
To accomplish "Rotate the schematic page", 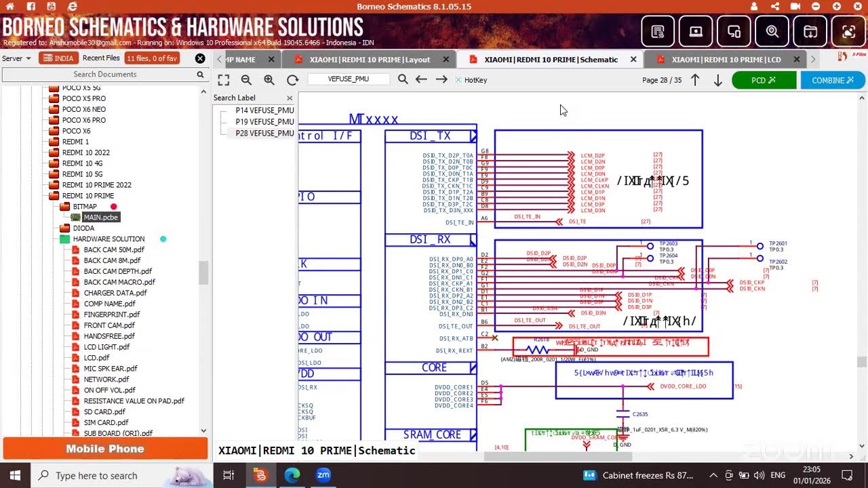I will pos(292,80).
